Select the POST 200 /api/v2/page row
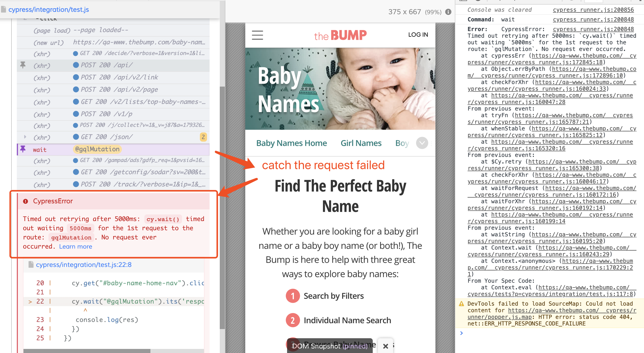 (x=113, y=90)
